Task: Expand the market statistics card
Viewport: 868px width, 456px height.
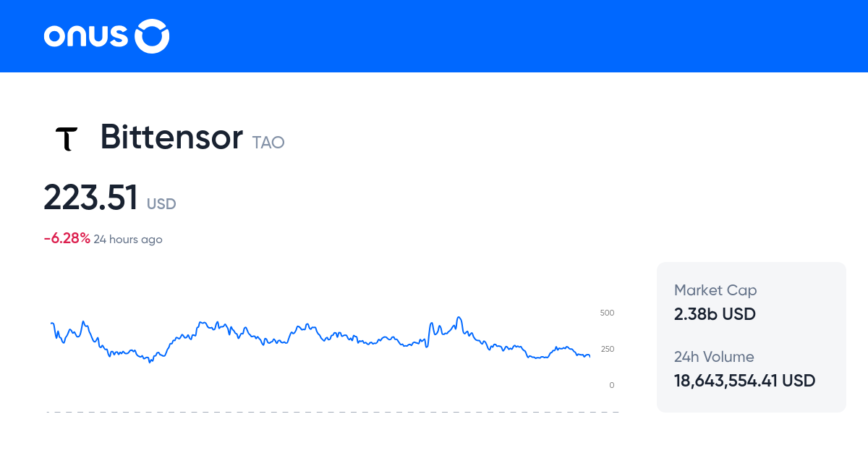Action: pyautogui.click(x=751, y=337)
